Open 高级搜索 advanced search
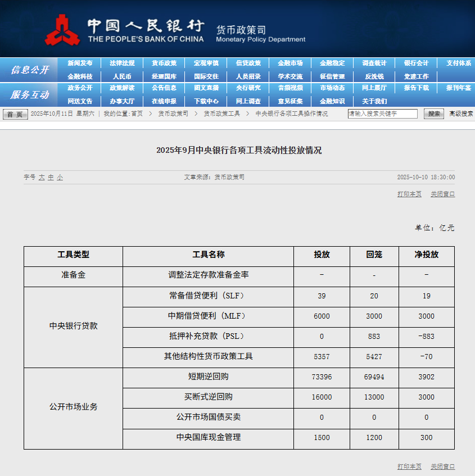 [x=460, y=113]
